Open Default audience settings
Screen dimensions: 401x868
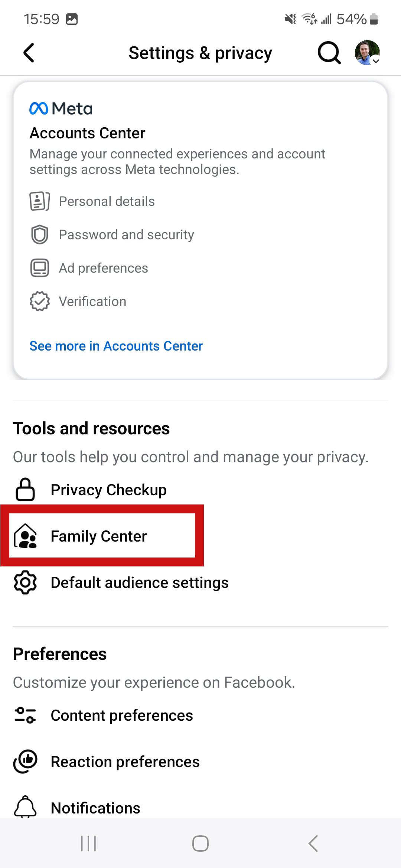pos(139,582)
